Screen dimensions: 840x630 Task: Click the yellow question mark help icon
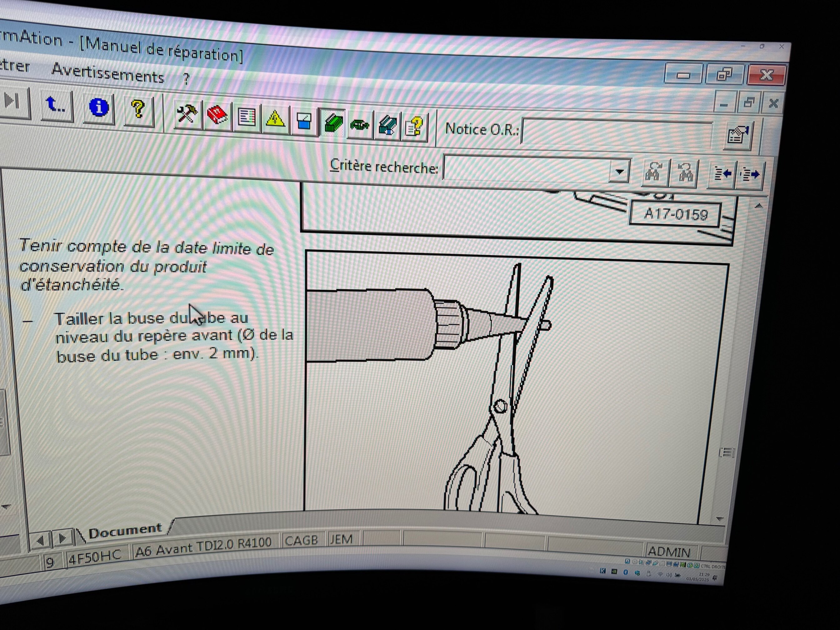138,110
